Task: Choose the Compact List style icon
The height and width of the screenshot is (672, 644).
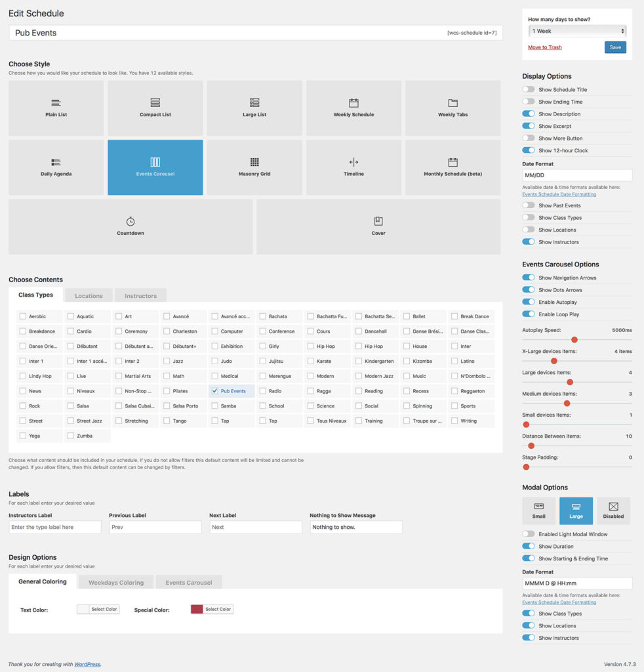Action: 155,103
